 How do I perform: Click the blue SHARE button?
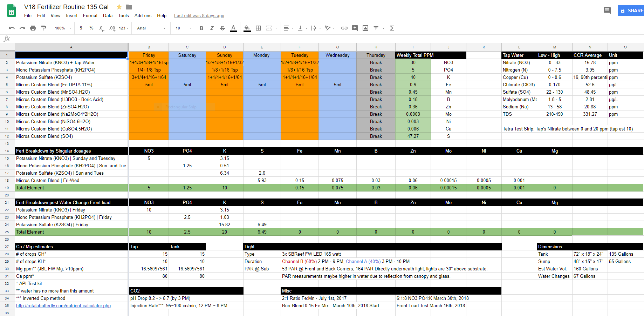pos(631,11)
